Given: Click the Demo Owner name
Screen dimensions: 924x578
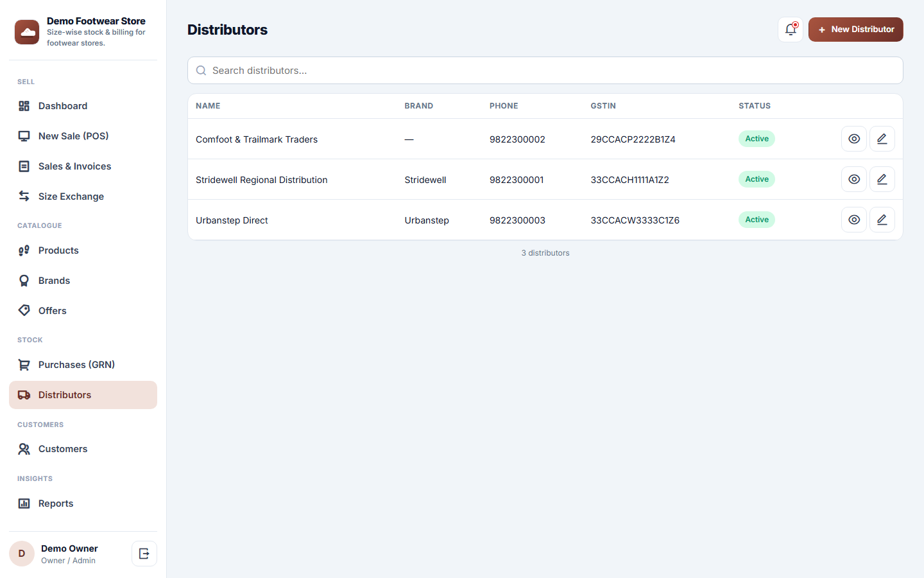Looking at the screenshot, I should [x=69, y=548].
